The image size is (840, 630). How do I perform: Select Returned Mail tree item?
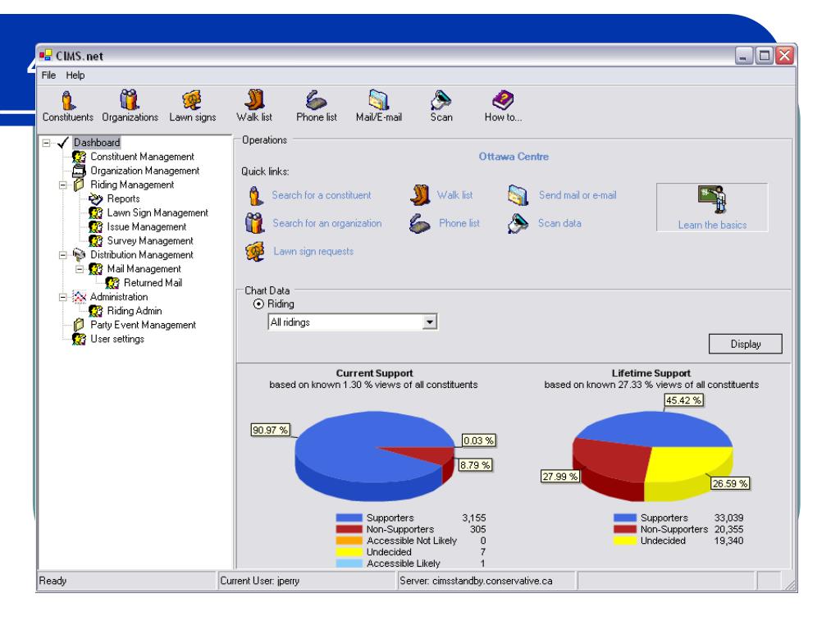[x=153, y=283]
